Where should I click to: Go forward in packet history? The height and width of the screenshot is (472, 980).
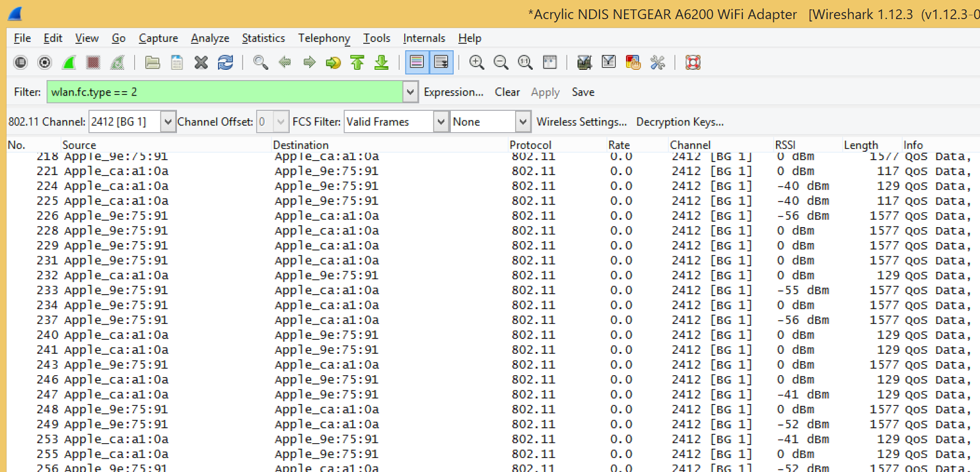pos(309,62)
